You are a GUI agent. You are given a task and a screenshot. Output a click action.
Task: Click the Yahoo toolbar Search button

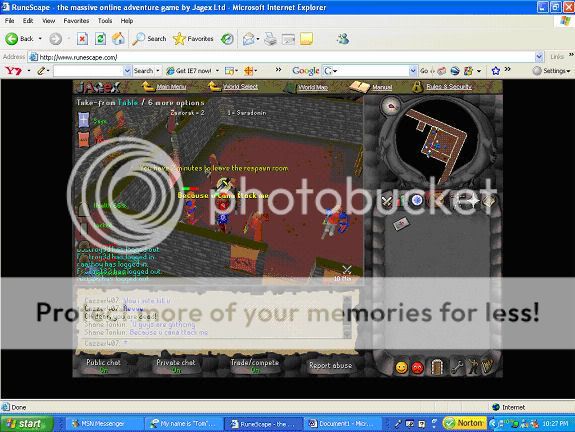(x=143, y=71)
